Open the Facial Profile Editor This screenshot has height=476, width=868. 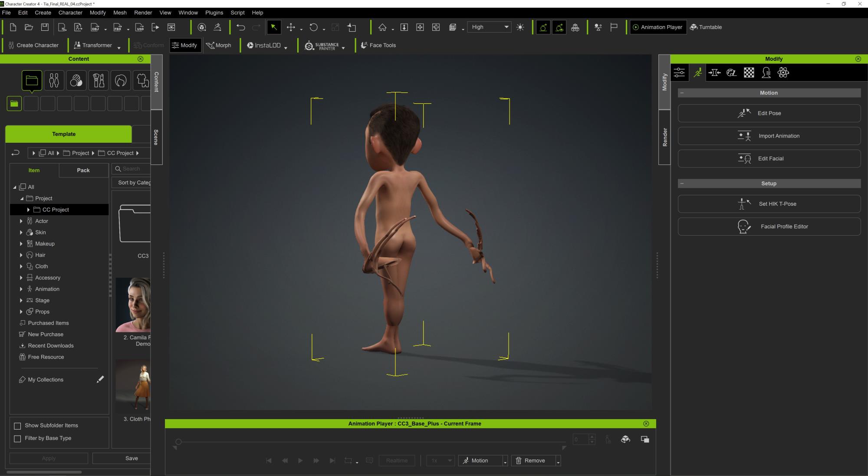click(x=769, y=227)
